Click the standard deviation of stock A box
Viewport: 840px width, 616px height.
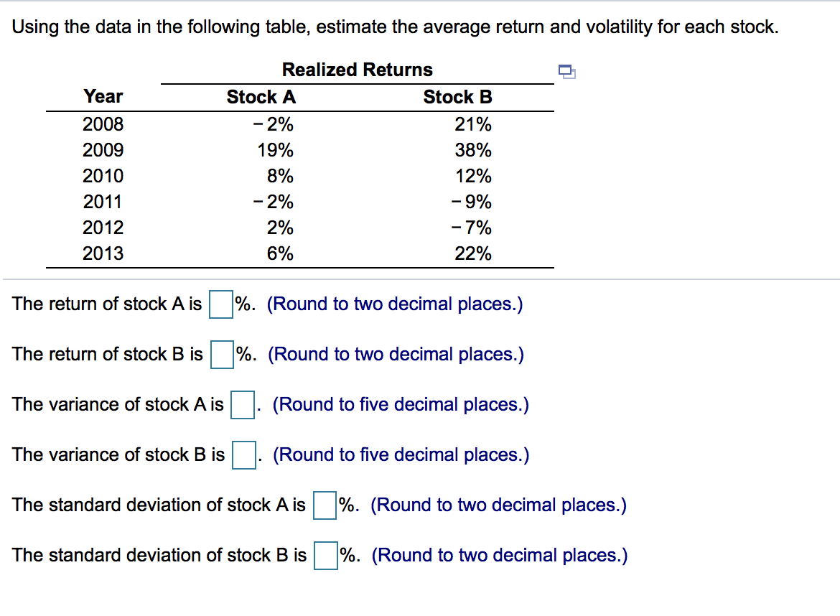(323, 505)
